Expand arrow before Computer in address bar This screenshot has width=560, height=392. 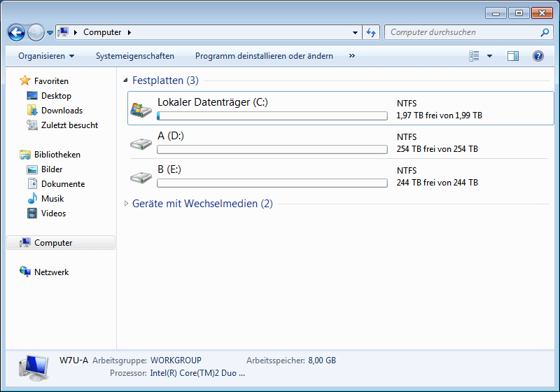click(x=76, y=32)
